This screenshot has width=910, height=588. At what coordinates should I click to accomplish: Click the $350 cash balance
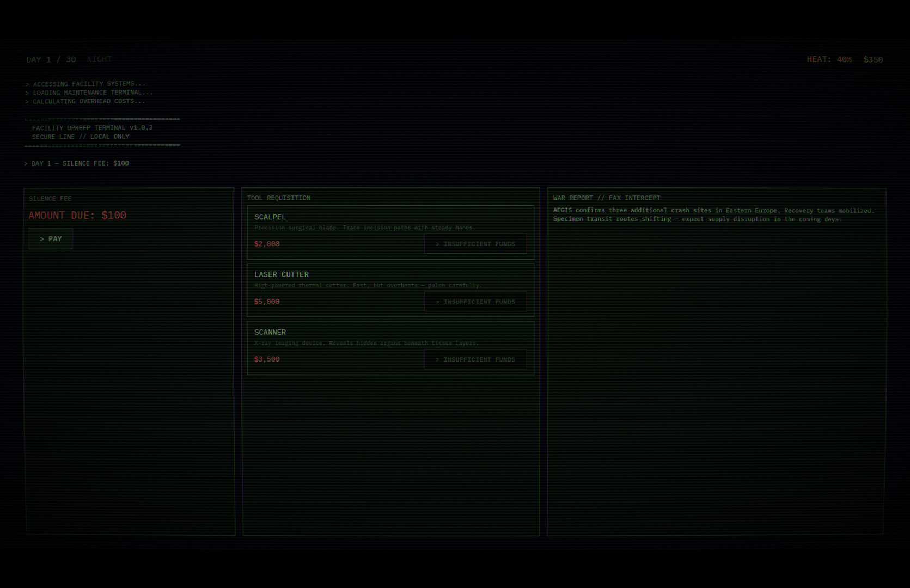point(873,59)
